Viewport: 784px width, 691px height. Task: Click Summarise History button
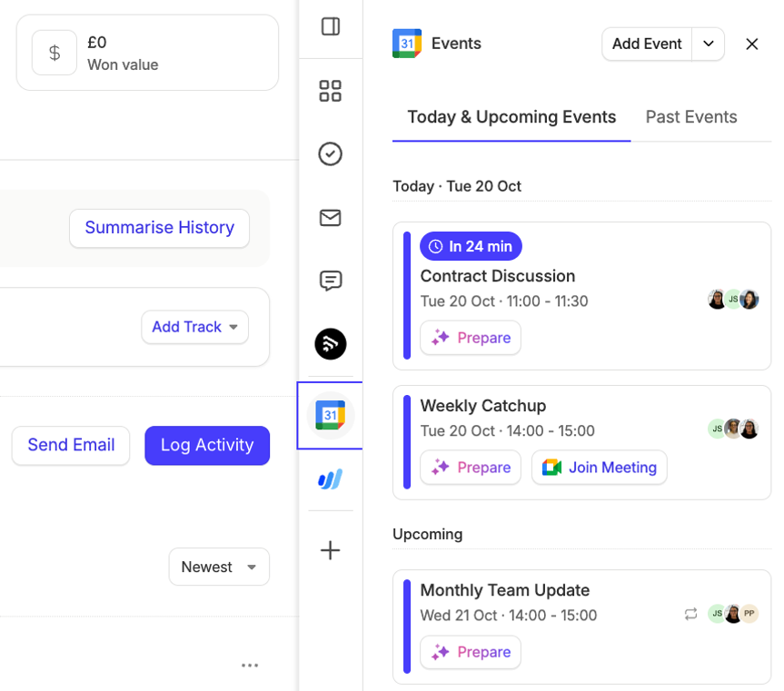click(x=160, y=228)
